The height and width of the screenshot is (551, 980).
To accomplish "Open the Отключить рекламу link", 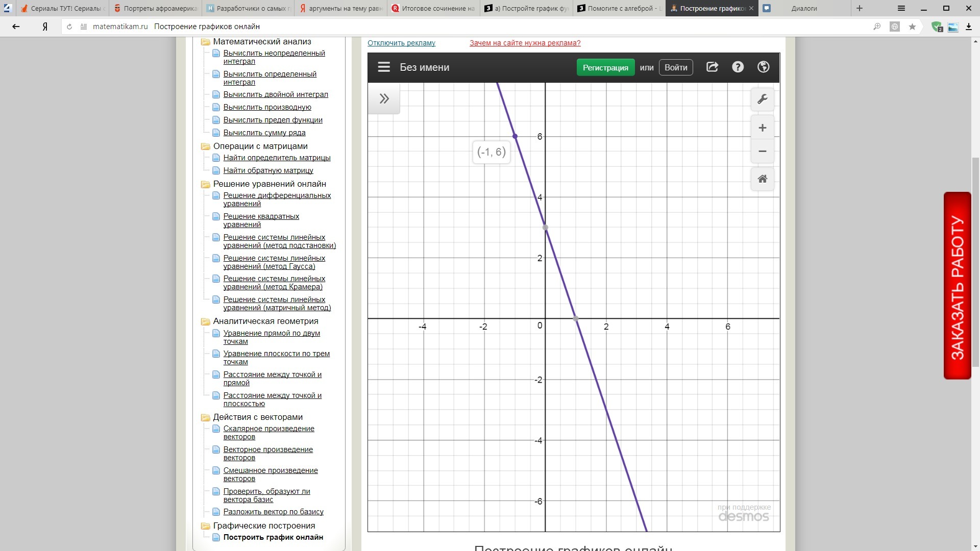I will 401,43.
